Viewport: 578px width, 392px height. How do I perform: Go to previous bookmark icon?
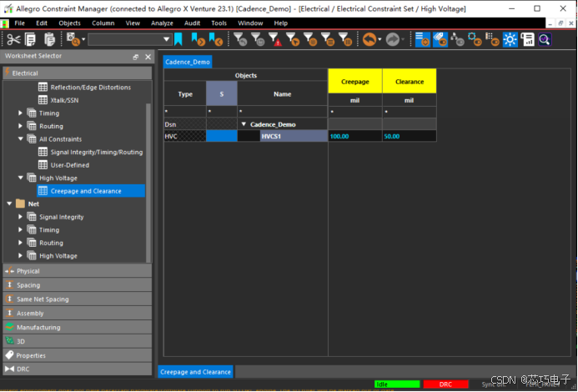[x=216, y=39]
